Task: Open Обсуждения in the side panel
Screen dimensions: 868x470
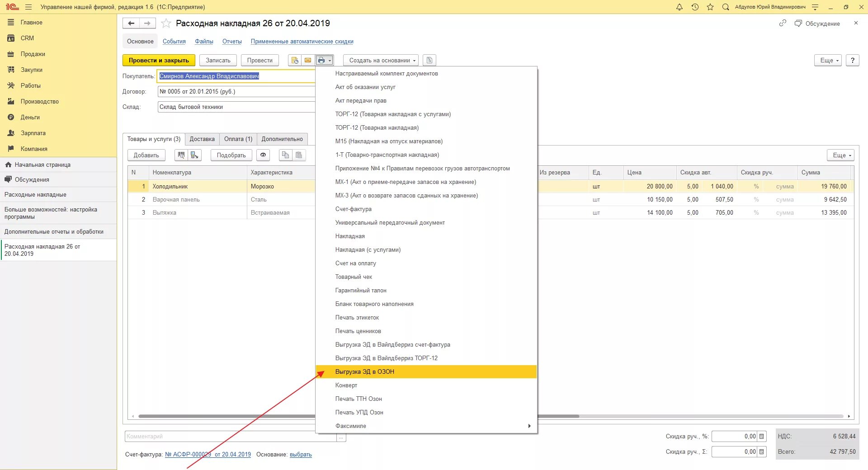Action: click(58, 179)
